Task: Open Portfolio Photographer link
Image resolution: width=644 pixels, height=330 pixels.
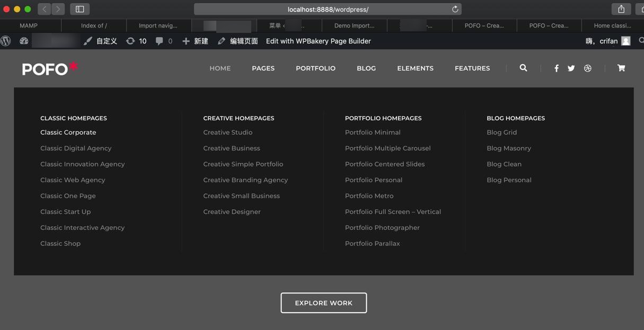Action: coord(382,228)
